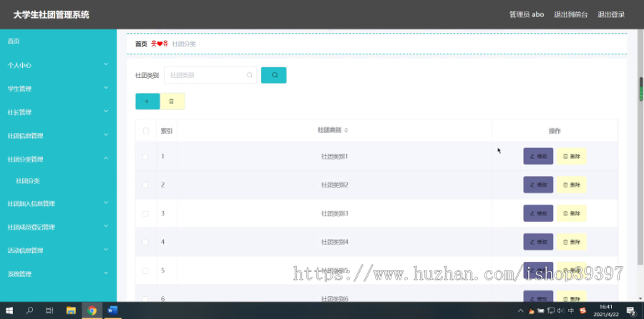Click the sort arrows in 社团类别 header
The width and height of the screenshot is (644, 319).
point(346,130)
